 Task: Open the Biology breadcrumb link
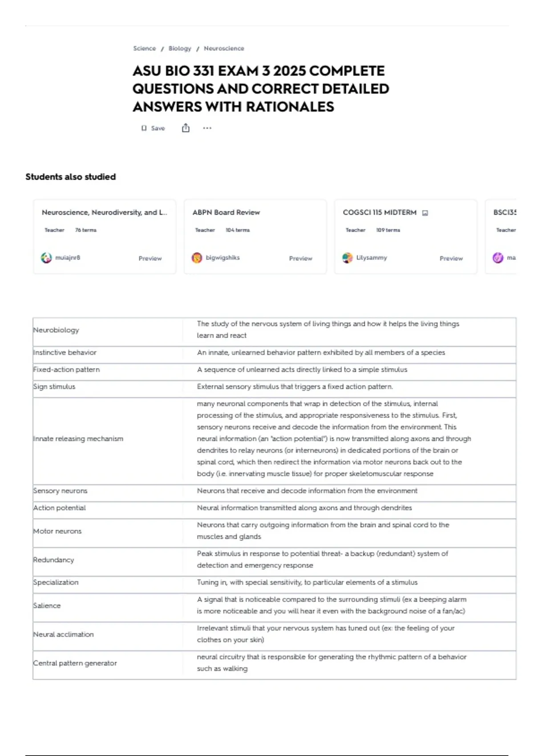180,48
